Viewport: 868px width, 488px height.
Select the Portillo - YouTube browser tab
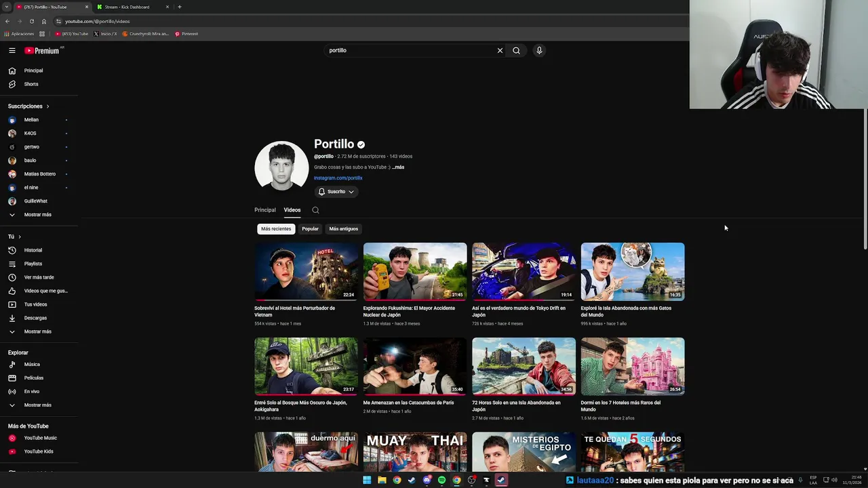tap(52, 7)
